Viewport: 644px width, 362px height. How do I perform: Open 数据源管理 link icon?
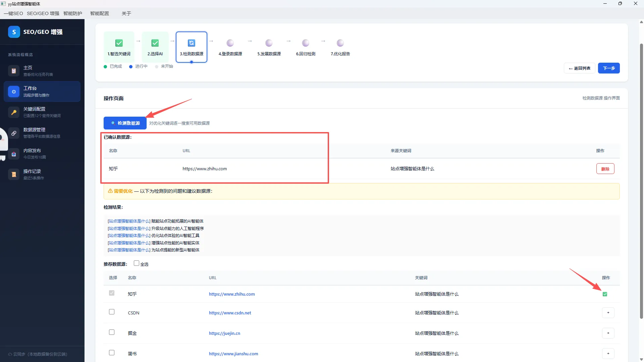point(14,133)
